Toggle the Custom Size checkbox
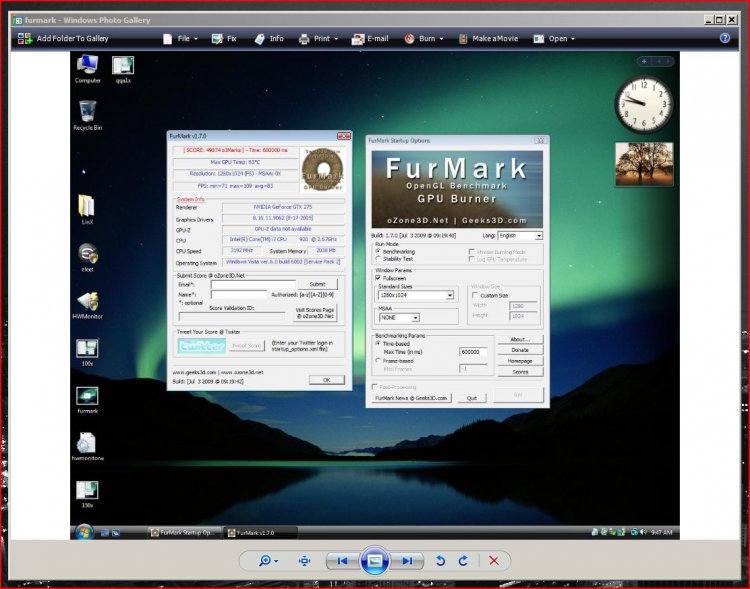Image resolution: width=750 pixels, height=589 pixels. pyautogui.click(x=475, y=295)
